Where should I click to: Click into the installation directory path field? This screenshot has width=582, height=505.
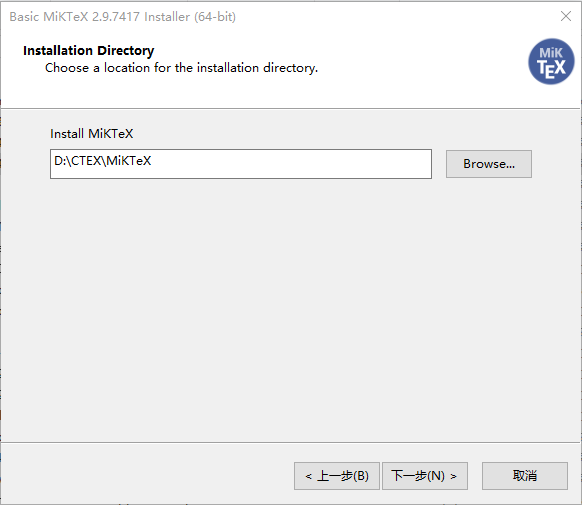pyautogui.click(x=241, y=164)
